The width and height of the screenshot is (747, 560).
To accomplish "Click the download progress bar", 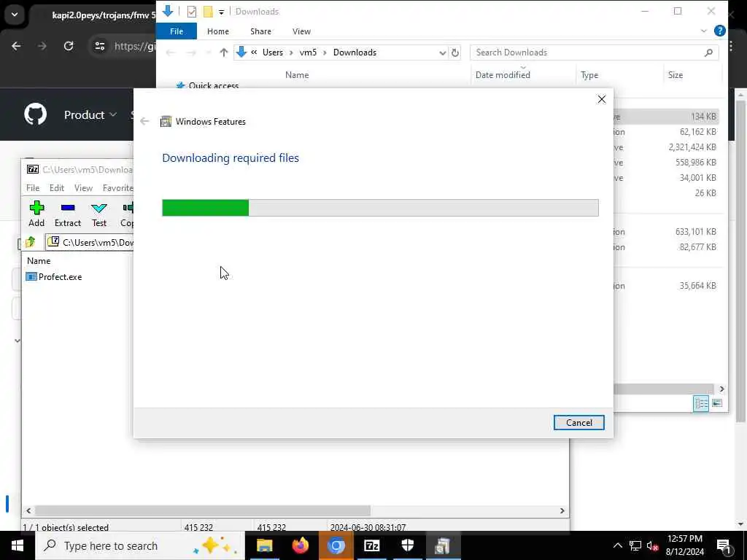I will coord(380,208).
